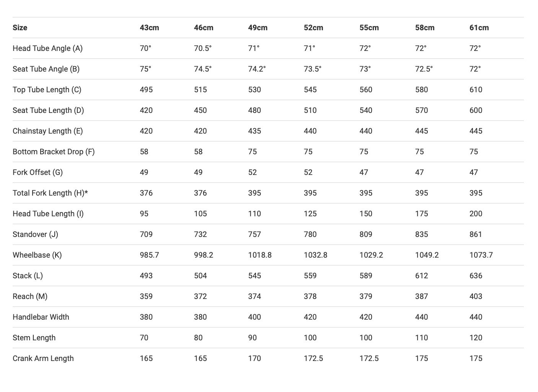Click the Chainstay Length (E) row label
The image size is (538, 392).
pyautogui.click(x=47, y=131)
